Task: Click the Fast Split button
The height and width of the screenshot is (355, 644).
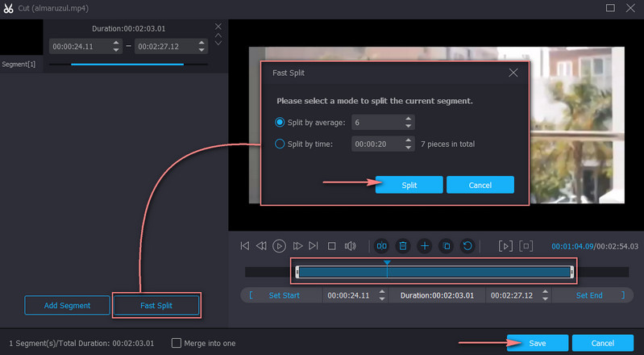Action: 157,305
